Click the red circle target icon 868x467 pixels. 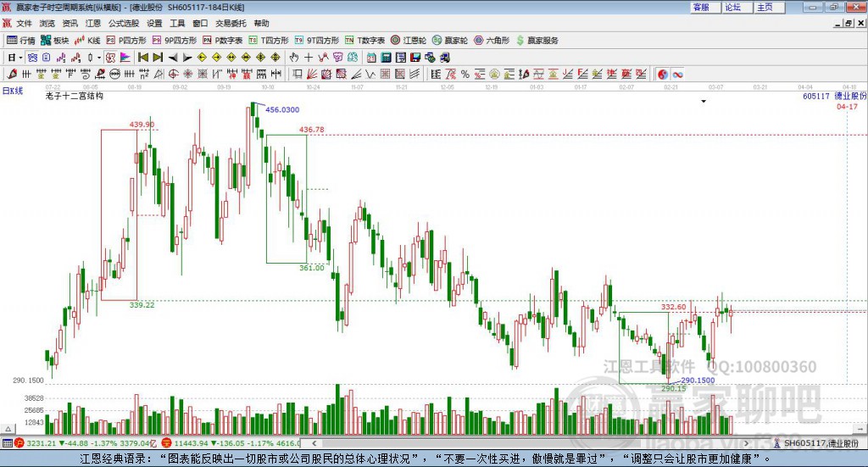click(173, 74)
